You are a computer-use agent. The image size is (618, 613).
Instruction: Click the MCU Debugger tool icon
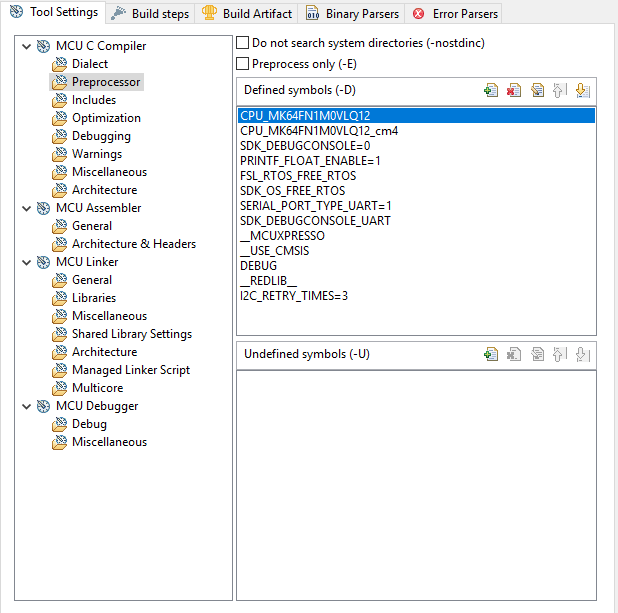pos(43,406)
